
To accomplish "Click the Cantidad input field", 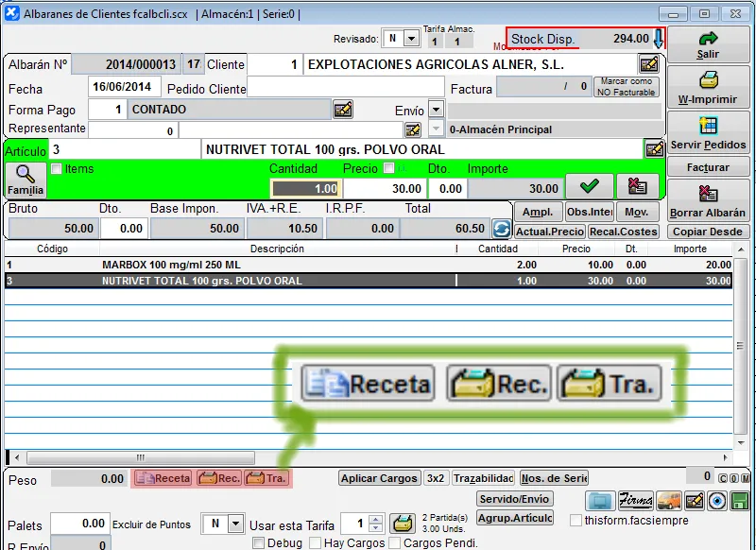I will 305,189.
